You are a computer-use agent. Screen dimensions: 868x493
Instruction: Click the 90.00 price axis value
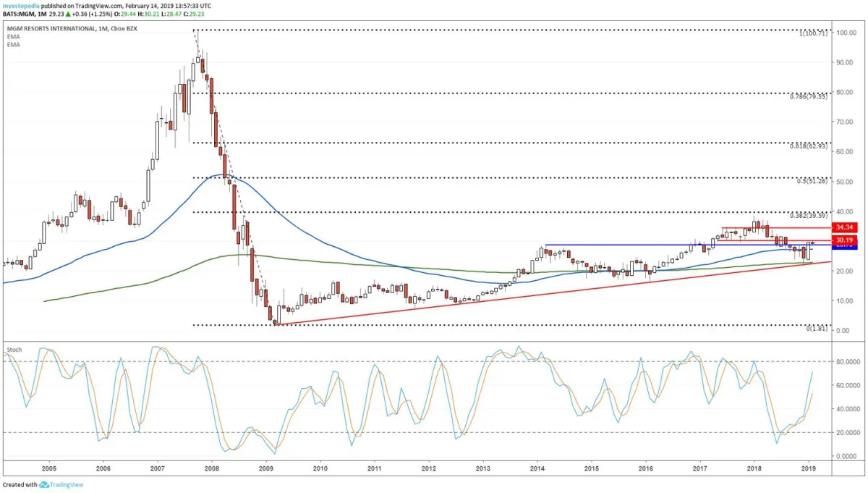846,62
